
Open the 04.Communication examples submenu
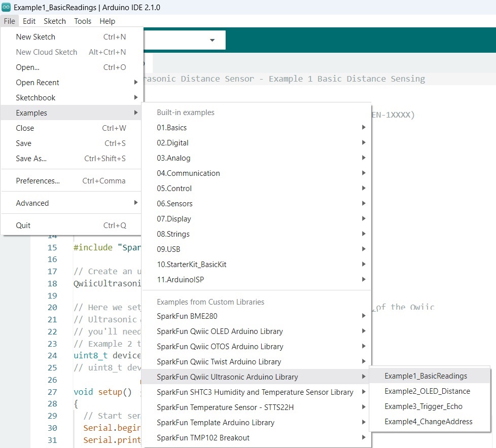tap(257, 173)
